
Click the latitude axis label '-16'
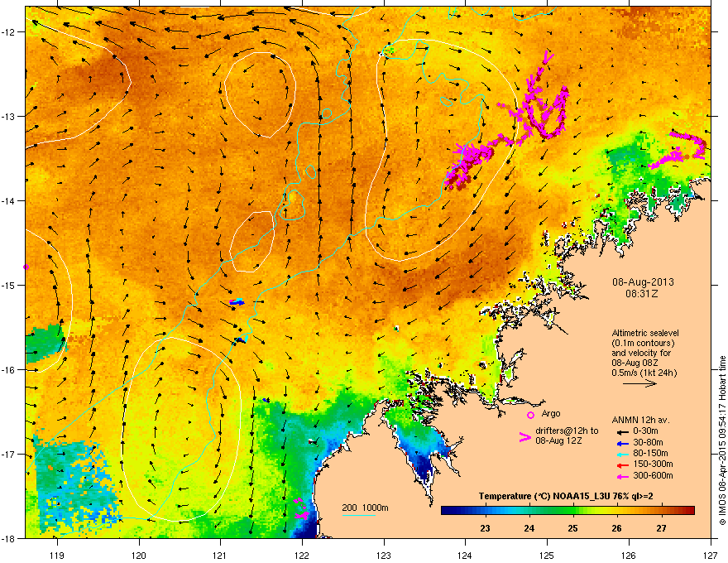pyautogui.click(x=9, y=370)
